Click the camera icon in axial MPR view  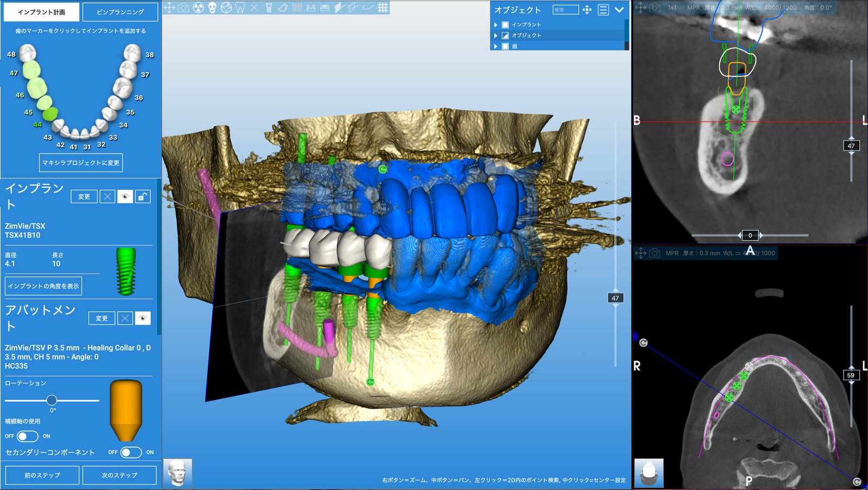655,253
